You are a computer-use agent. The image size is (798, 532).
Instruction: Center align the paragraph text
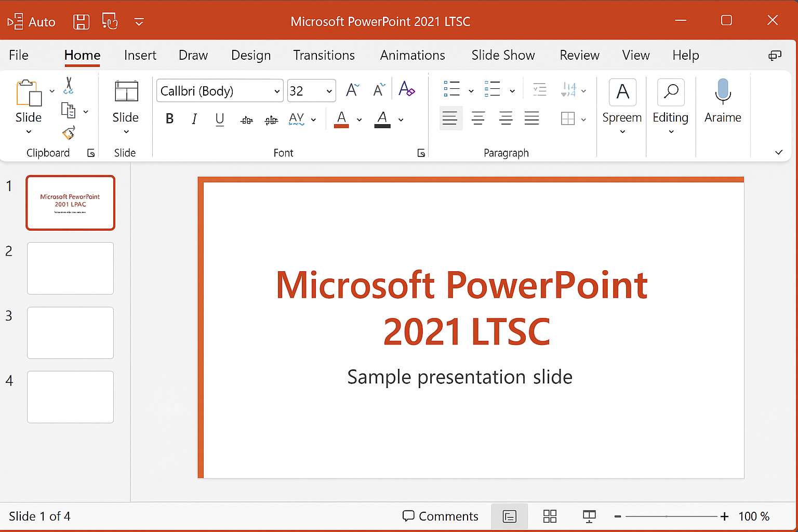[x=478, y=118]
